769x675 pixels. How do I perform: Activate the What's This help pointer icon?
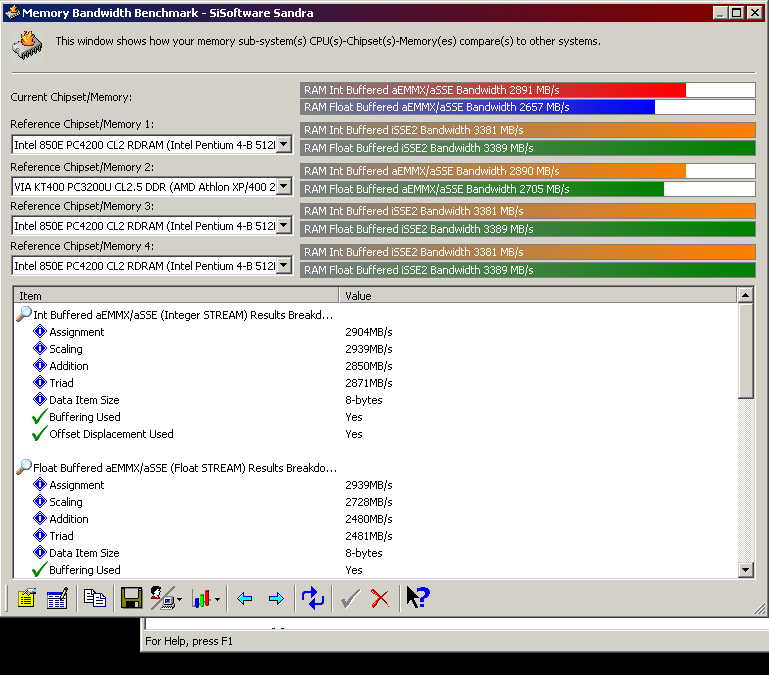(x=418, y=597)
